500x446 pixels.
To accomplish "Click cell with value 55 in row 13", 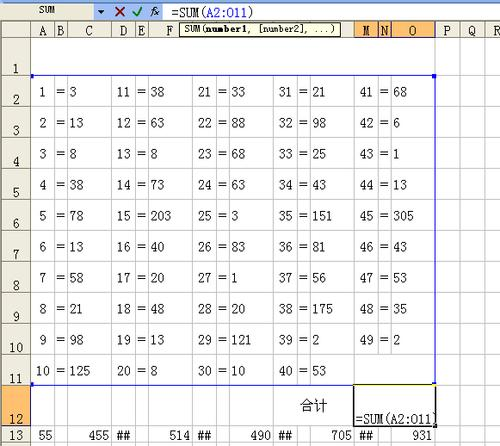I will tap(43, 435).
